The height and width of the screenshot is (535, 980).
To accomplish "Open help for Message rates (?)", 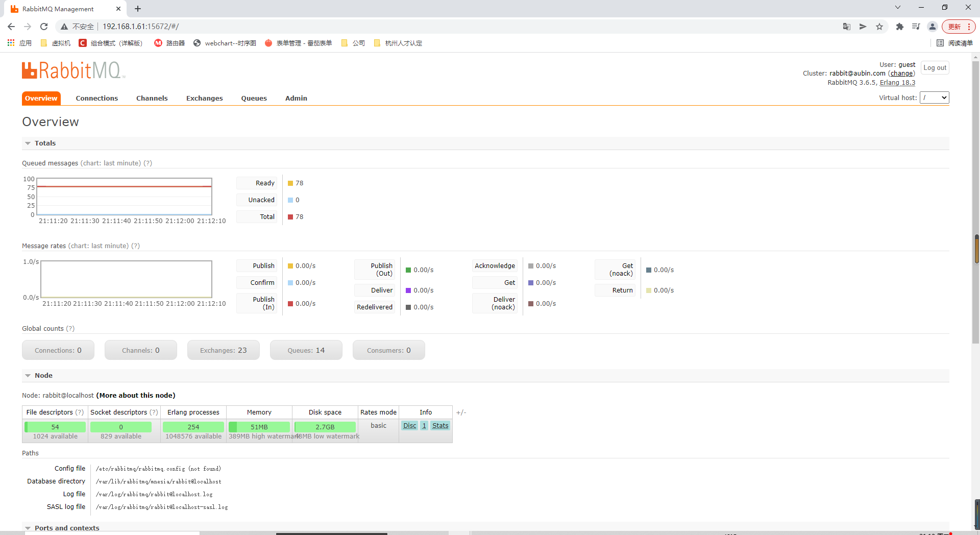I will pyautogui.click(x=135, y=246).
